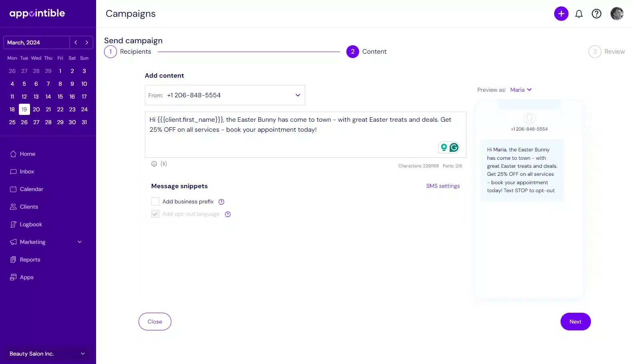Open Clients in the sidebar

pos(29,207)
